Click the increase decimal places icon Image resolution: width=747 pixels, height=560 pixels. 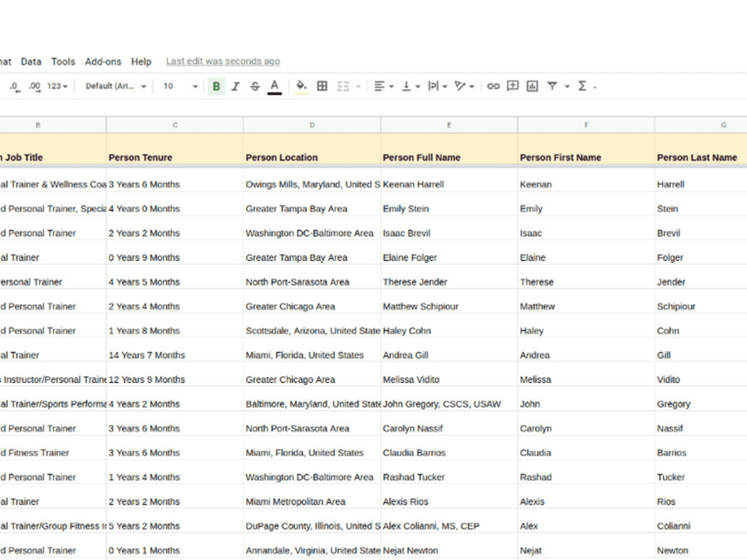(x=34, y=87)
